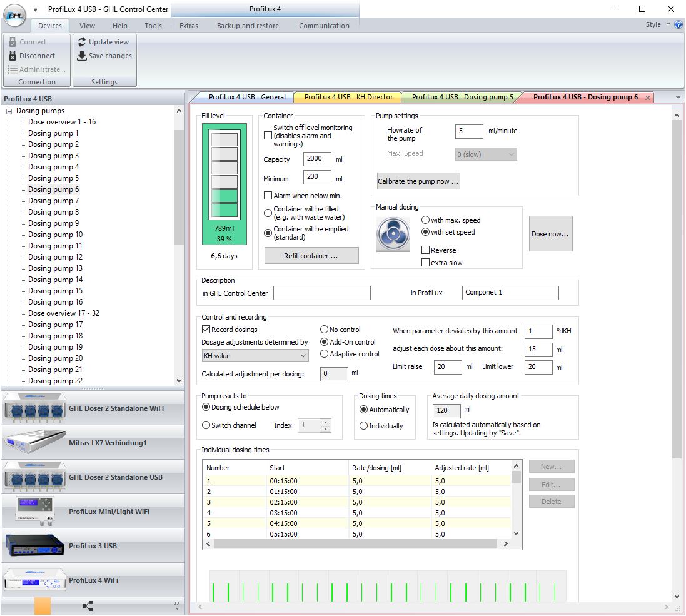
Task: Switch to the KH Director tab
Action: click(348, 97)
